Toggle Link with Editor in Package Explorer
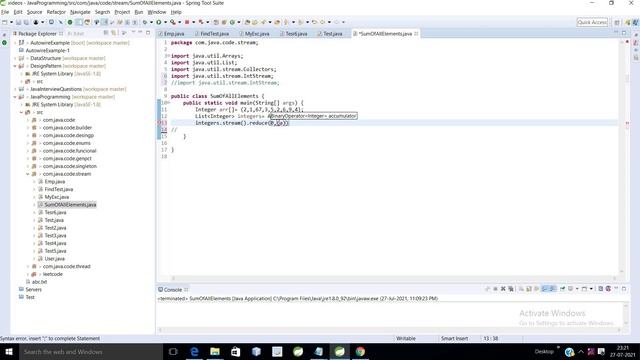 114,33
